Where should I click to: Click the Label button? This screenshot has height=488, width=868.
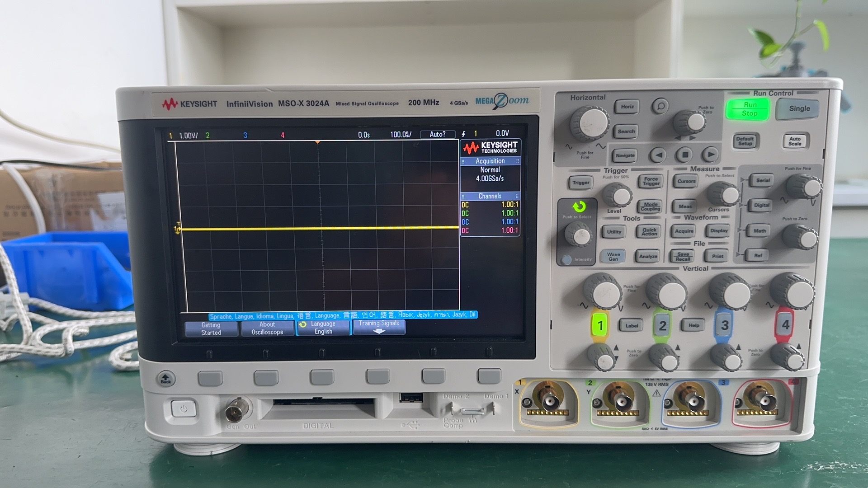632,326
